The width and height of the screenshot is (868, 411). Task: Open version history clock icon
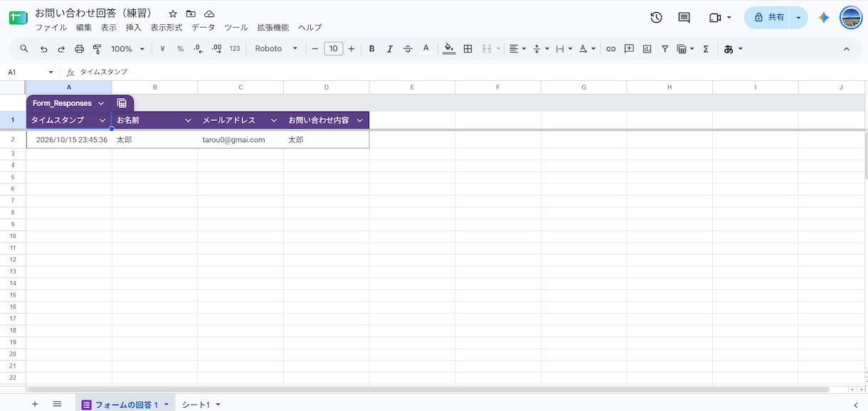click(x=656, y=18)
